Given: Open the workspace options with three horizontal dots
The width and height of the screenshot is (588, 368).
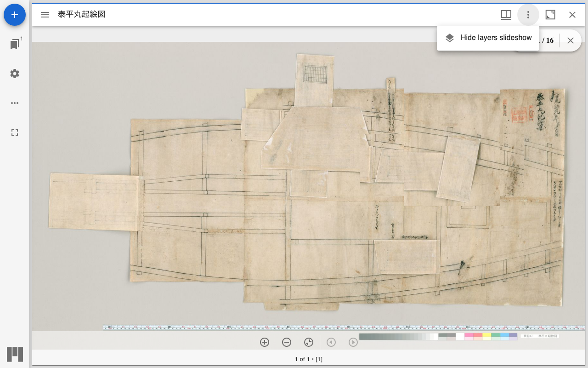Looking at the screenshot, I should 15,103.
